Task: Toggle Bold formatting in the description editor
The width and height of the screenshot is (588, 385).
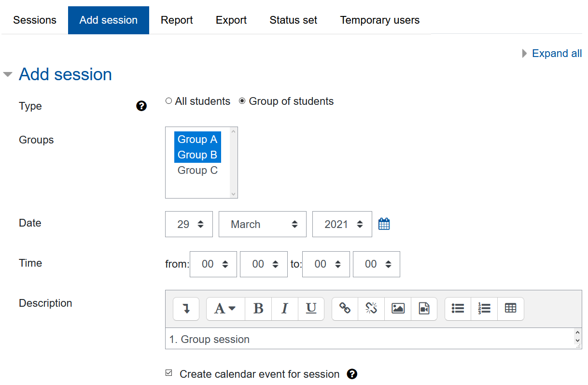Action: tap(258, 309)
